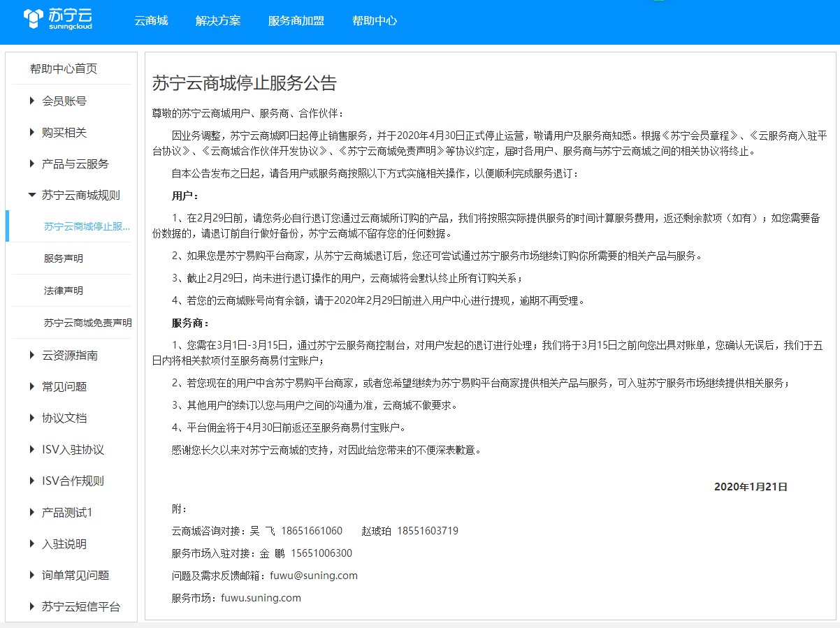Open 苏宁云商城免责声明 sidebar item
The width and height of the screenshot is (840, 628).
pyautogui.click(x=87, y=323)
